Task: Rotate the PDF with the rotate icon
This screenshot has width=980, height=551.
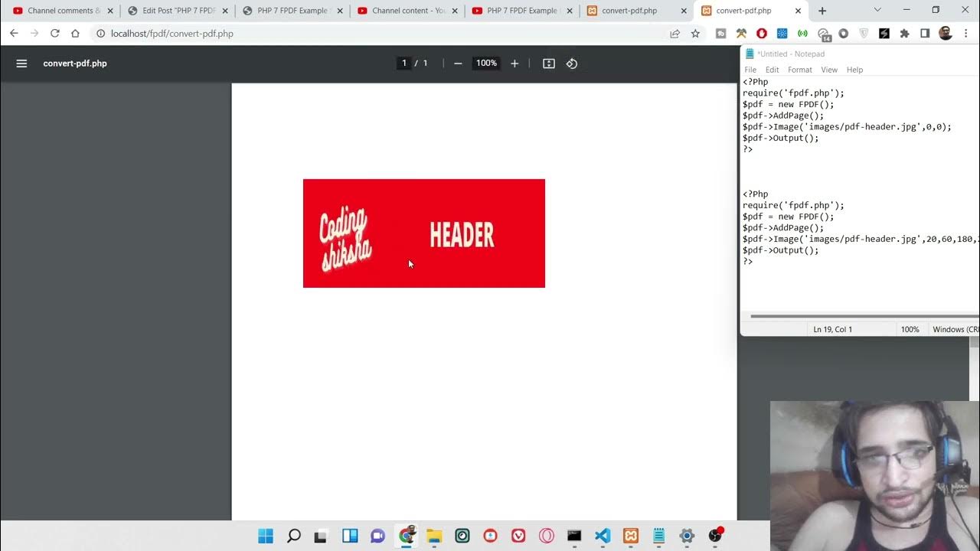Action: pyautogui.click(x=572, y=64)
